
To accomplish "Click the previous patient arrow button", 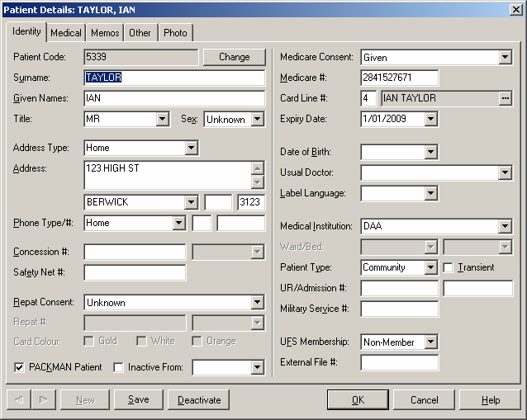I will [19, 400].
